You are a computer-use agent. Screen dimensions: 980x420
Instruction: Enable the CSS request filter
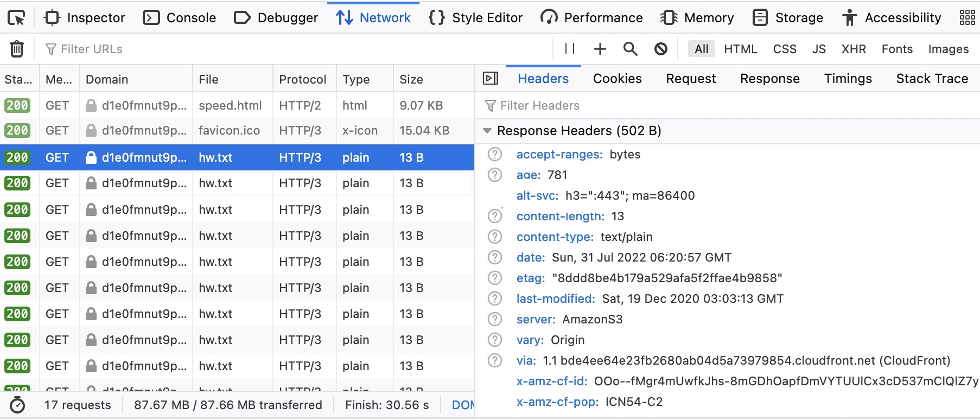pyautogui.click(x=784, y=49)
